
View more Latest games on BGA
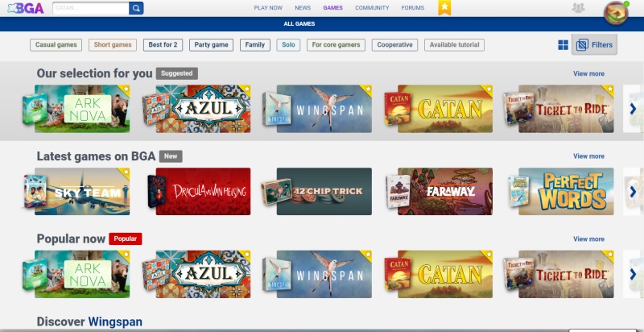pyautogui.click(x=588, y=156)
